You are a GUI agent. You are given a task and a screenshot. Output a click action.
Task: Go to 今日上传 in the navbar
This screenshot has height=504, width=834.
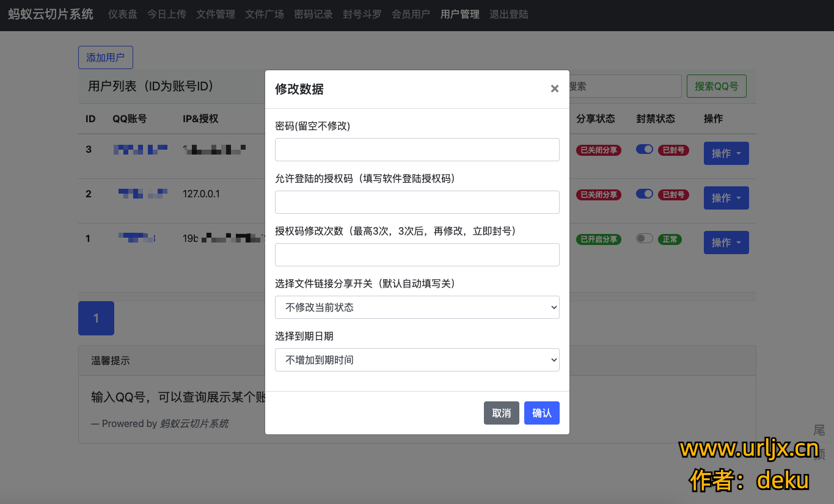pos(167,14)
